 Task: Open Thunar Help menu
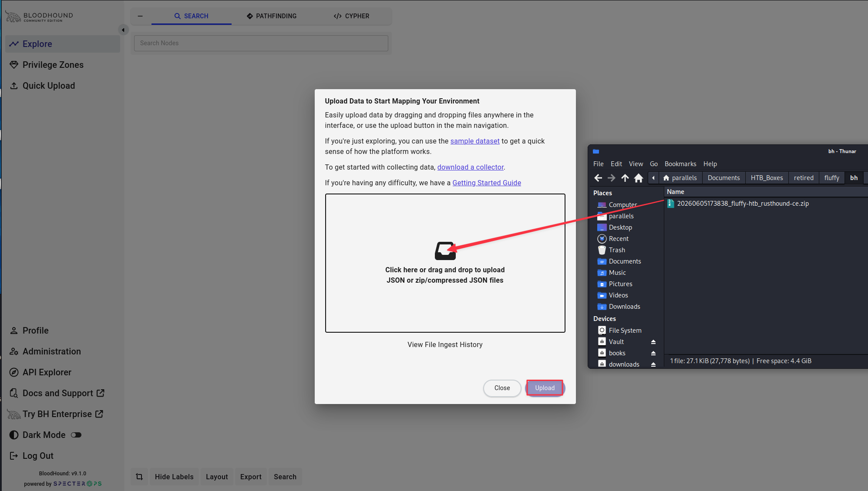710,164
